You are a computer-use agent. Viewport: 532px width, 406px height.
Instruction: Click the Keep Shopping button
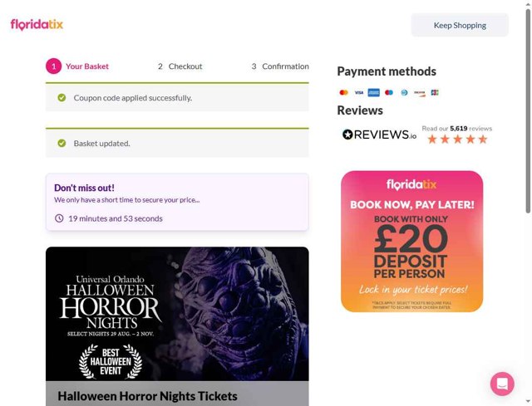point(460,26)
